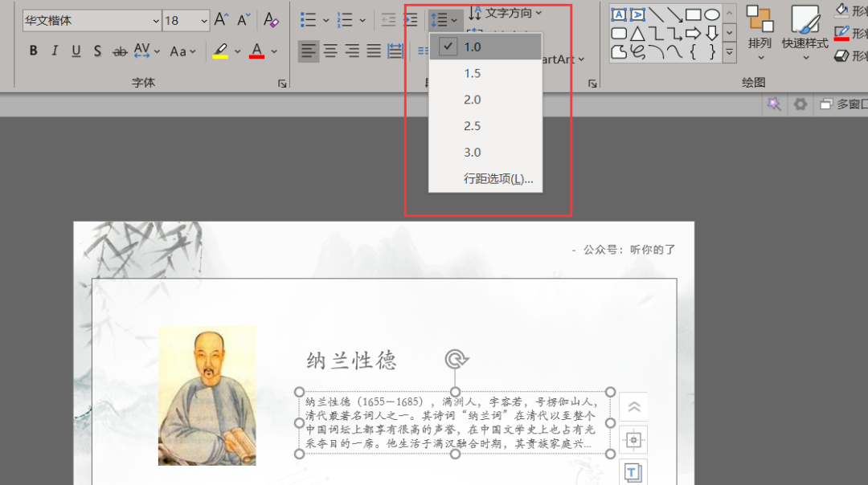Select 3.0 line spacing
Image resolution: width=868 pixels, height=485 pixels.
(485, 152)
